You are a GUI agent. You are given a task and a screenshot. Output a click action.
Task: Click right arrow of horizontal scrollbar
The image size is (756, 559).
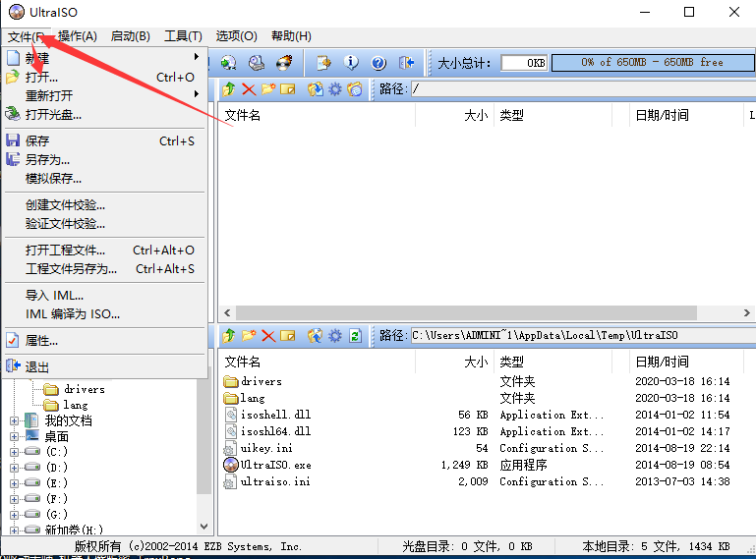pos(747,312)
